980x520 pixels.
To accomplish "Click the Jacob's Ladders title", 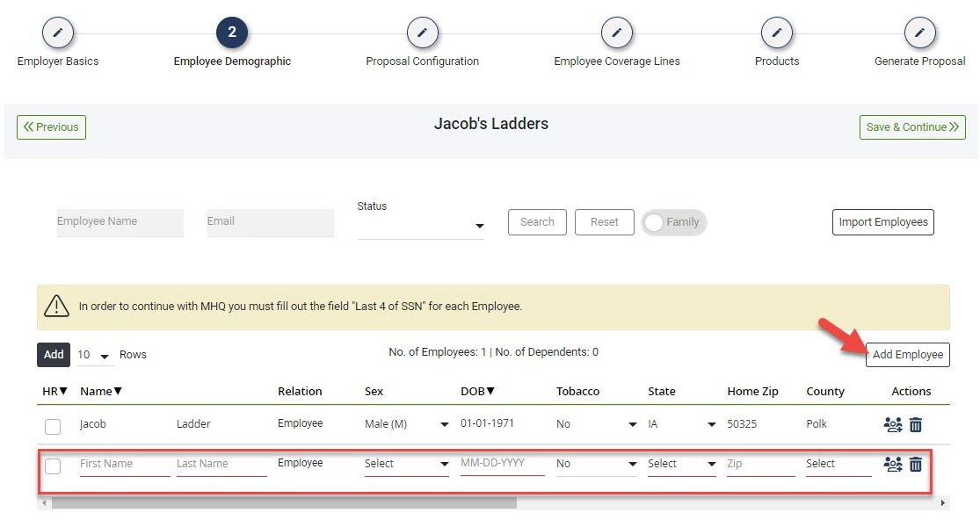I will (491, 124).
